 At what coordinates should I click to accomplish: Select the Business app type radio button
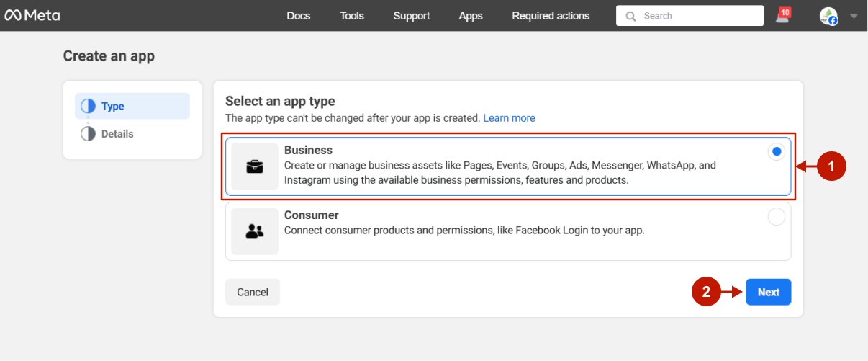[x=776, y=152]
